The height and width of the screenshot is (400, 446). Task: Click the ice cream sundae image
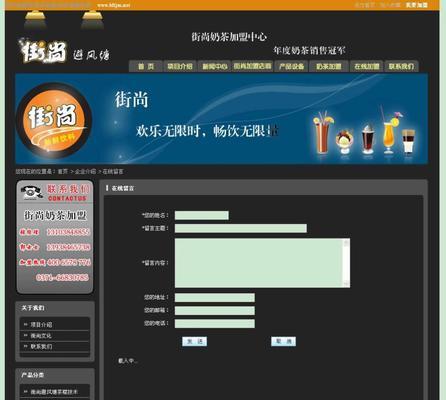344,142
